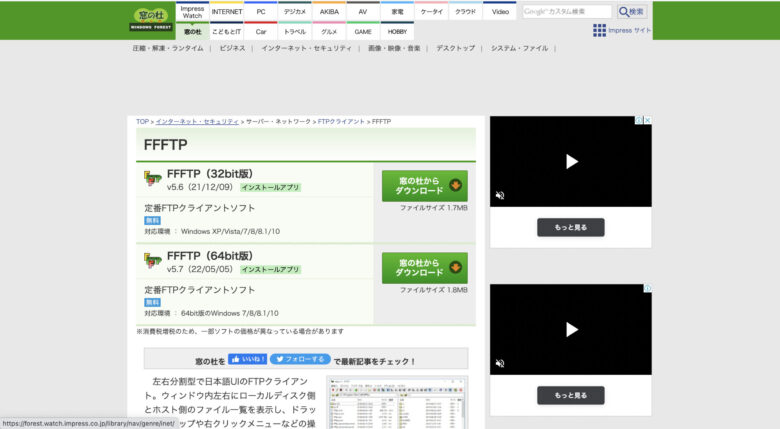The width and height of the screenshot is (780, 429).
Task: Open the 家電 tab
Action: pos(397,12)
